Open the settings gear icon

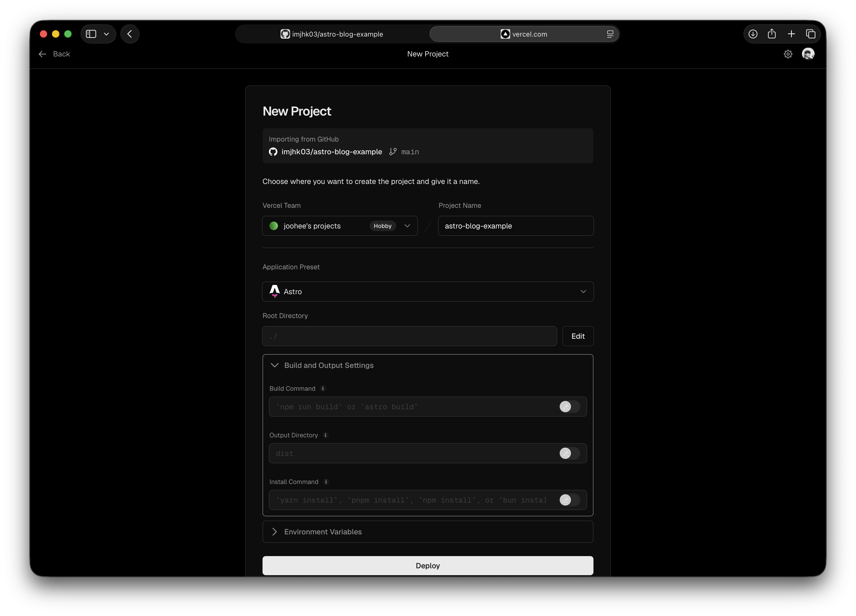(x=788, y=54)
